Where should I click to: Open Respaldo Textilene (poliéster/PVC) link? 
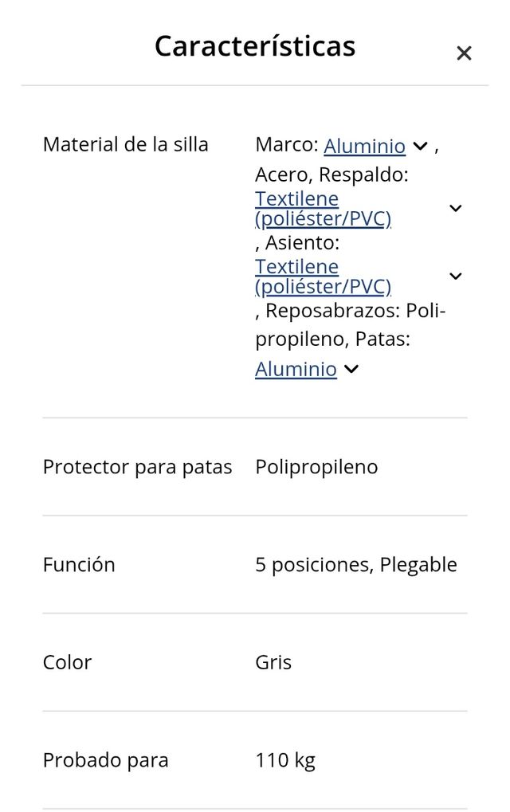point(323,208)
